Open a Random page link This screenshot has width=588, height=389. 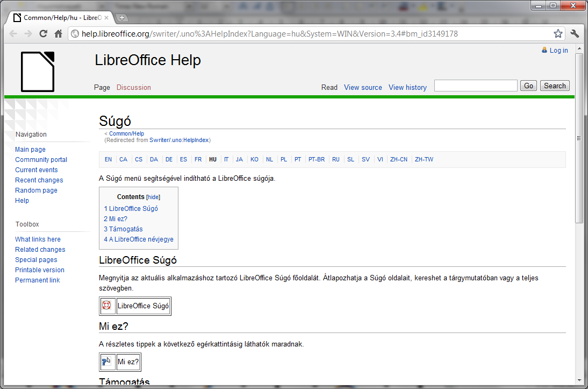(x=36, y=190)
